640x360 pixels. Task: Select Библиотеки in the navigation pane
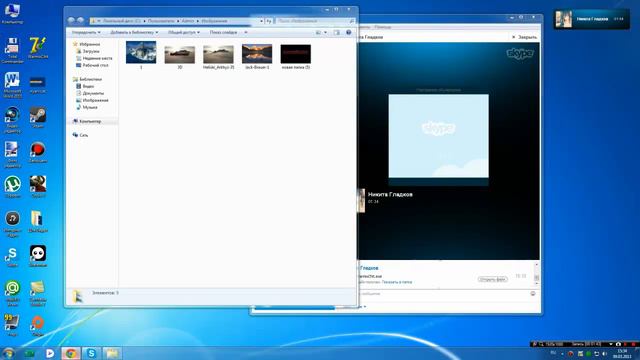(90, 79)
